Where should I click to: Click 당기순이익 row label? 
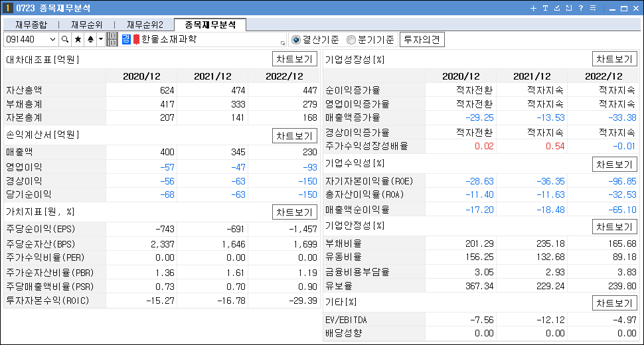coord(29,194)
